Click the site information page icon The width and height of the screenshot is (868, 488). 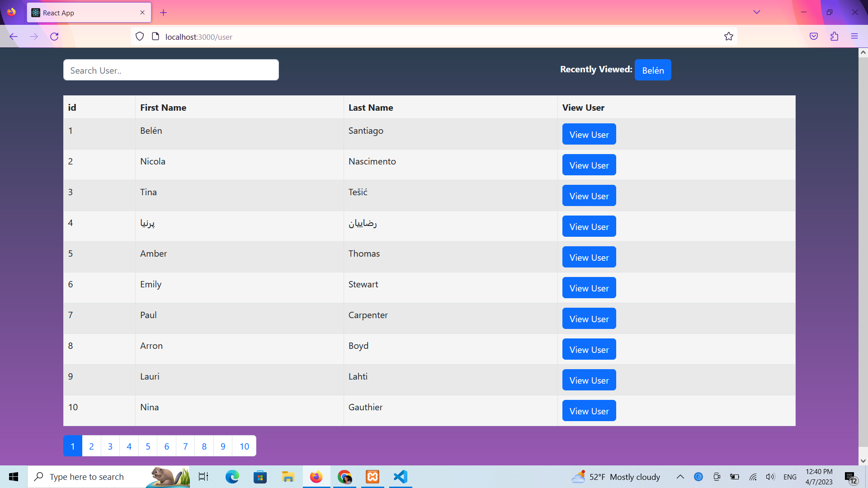pos(156,37)
